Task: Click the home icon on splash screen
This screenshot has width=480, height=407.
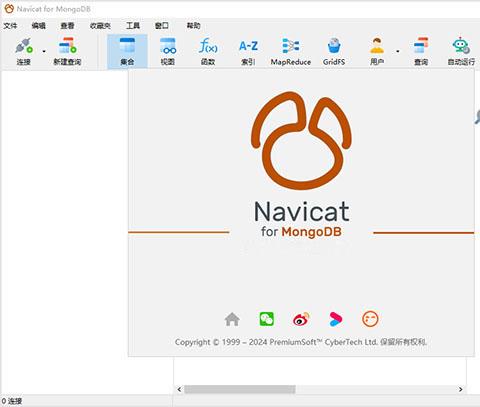Action: point(232,319)
